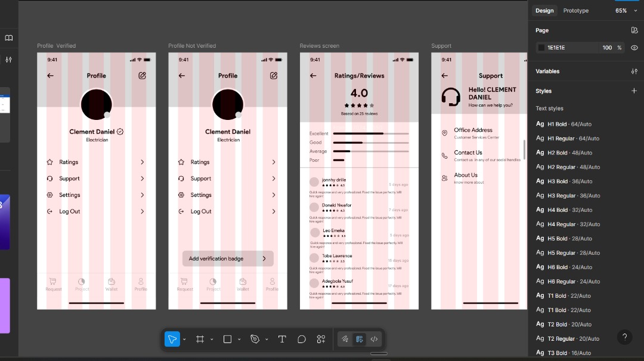Select the Text tool
Screen dimensions: 644x361
point(281,339)
